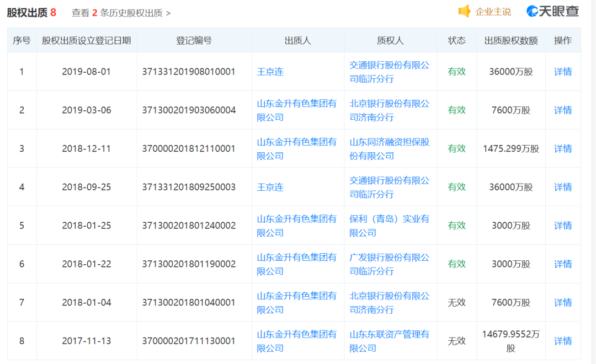
Task: Open 北京银行股份有限公司济南分行 in row 2
Action: (390, 110)
